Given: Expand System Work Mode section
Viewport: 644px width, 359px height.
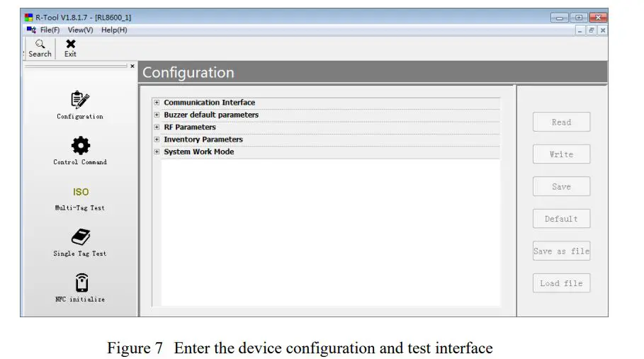Looking at the screenshot, I should point(157,152).
